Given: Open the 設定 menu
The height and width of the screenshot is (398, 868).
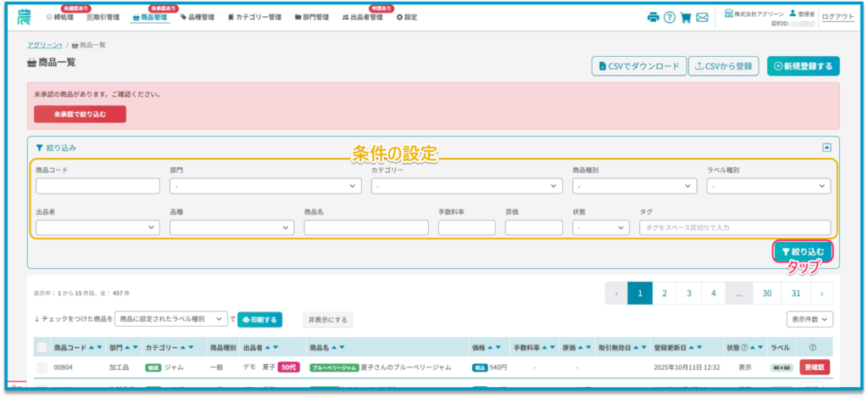Looking at the screenshot, I should coord(407,17).
